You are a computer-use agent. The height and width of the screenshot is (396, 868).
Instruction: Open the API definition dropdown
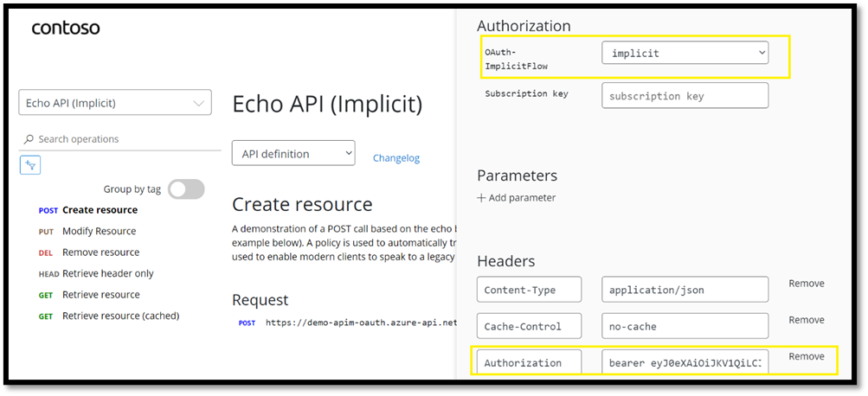click(293, 153)
